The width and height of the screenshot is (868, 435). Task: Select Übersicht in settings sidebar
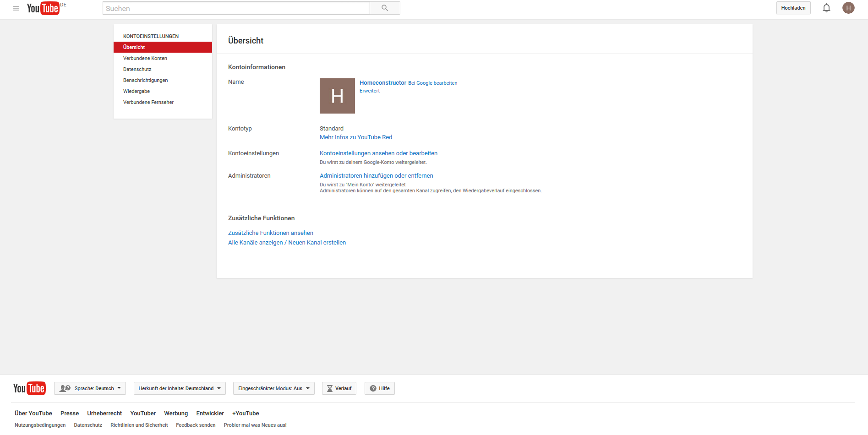point(163,47)
